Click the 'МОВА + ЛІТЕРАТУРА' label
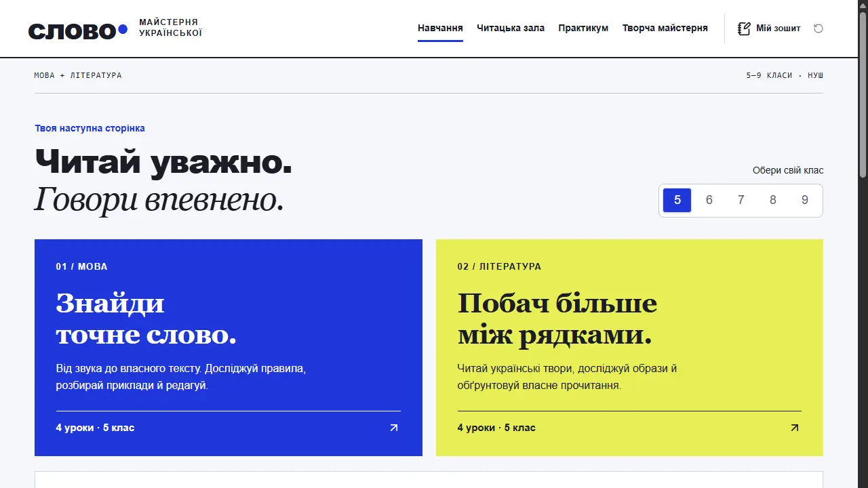Image resolution: width=868 pixels, height=488 pixels. 78,75
